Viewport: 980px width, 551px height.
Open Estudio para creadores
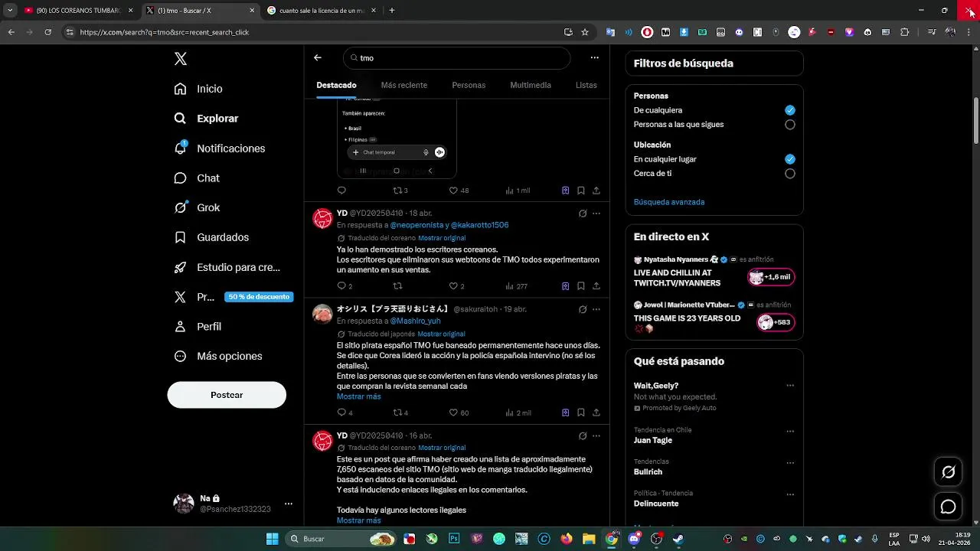227,267
